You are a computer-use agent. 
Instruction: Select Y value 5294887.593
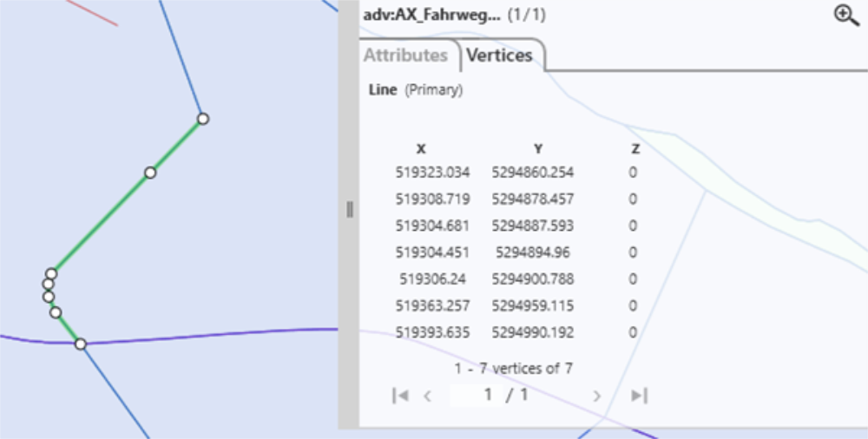(533, 226)
